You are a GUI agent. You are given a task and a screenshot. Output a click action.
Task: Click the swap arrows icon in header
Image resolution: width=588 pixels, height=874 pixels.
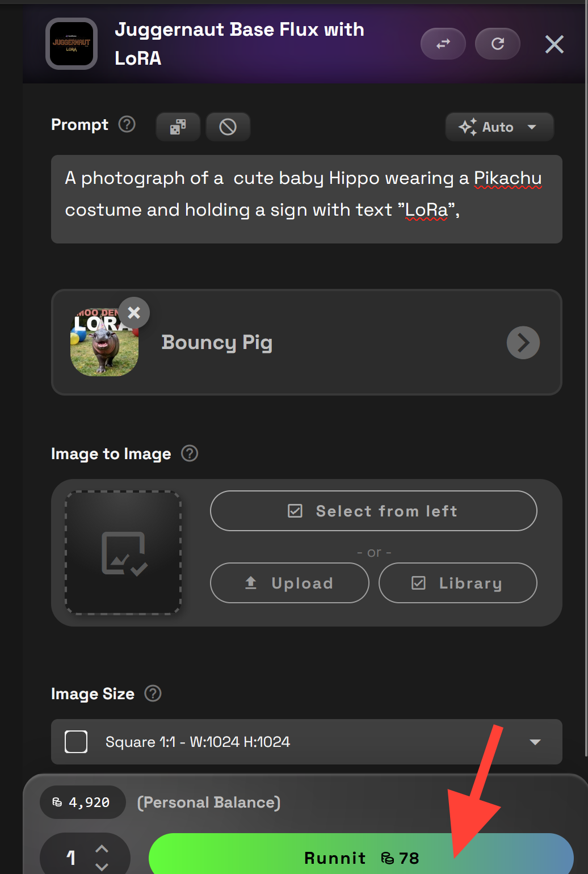[443, 44]
